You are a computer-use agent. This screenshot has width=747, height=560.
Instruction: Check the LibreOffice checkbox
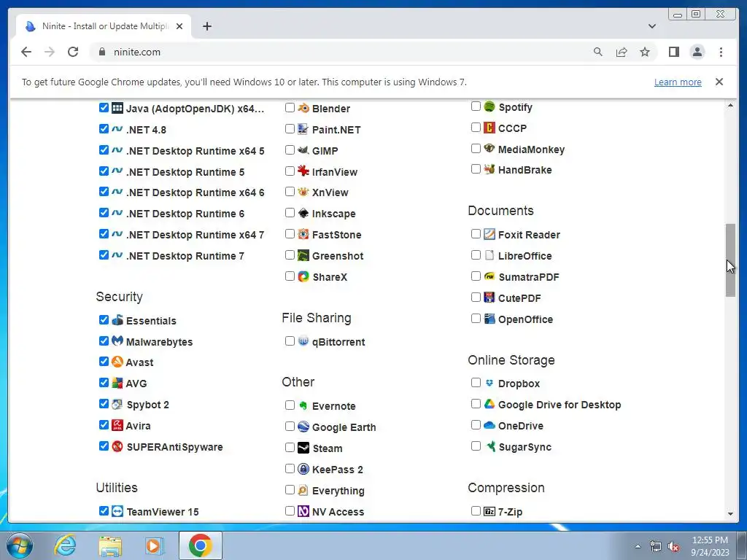(476, 254)
